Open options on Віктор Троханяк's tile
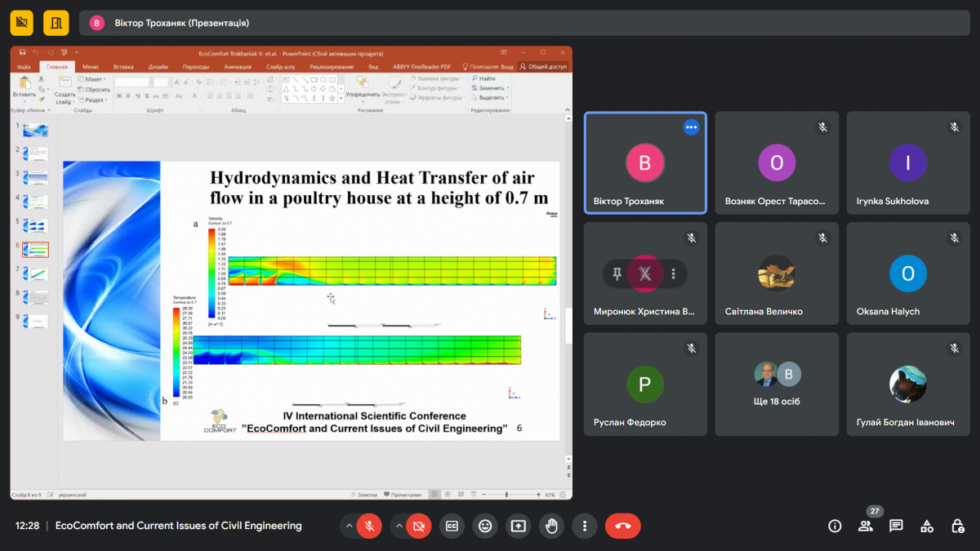The width and height of the screenshot is (980, 551). point(691,127)
